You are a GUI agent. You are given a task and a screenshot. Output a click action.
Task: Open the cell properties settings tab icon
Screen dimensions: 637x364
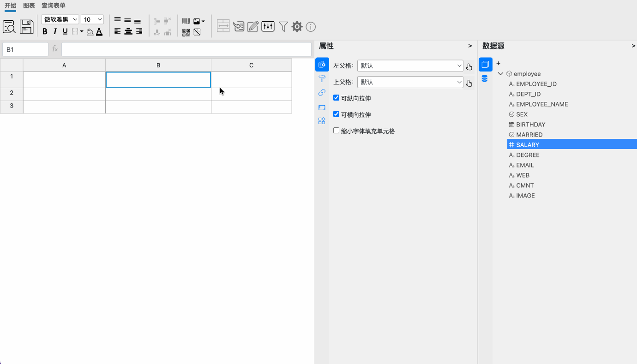tap(322, 65)
